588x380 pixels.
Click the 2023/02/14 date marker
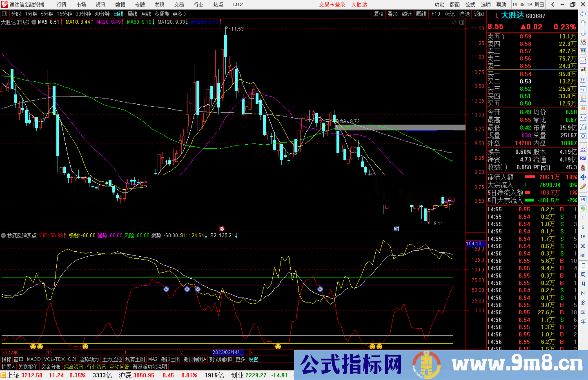[x=228, y=352]
